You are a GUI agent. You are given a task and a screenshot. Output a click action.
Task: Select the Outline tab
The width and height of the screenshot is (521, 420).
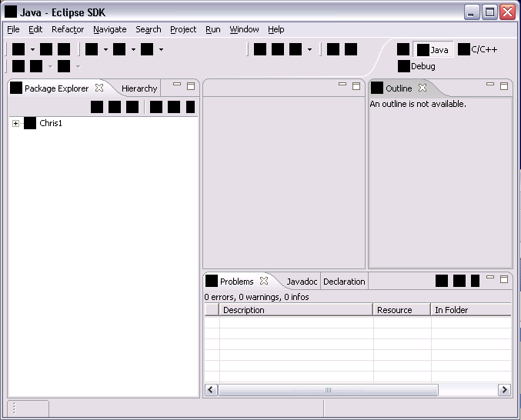(x=399, y=88)
